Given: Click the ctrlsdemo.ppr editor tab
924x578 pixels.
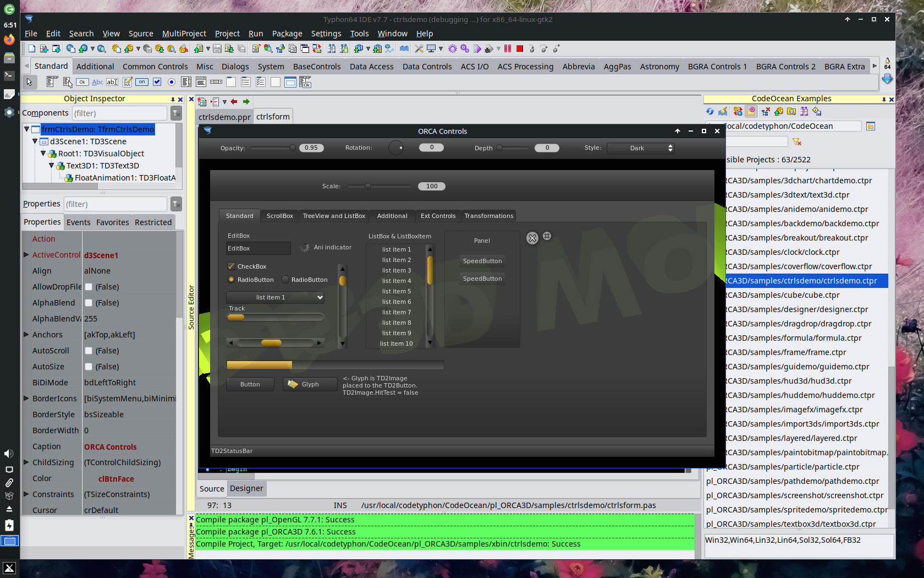Looking at the screenshot, I should point(224,117).
